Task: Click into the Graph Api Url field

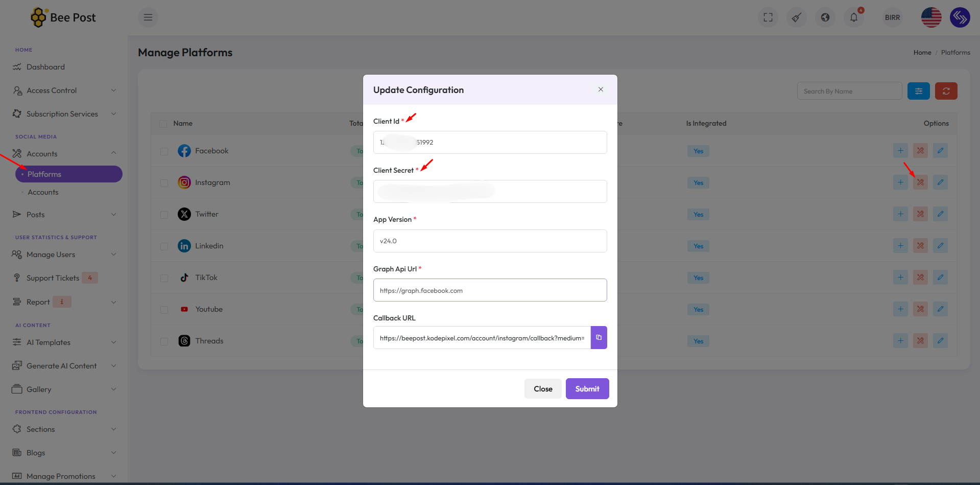Action: [x=490, y=290]
